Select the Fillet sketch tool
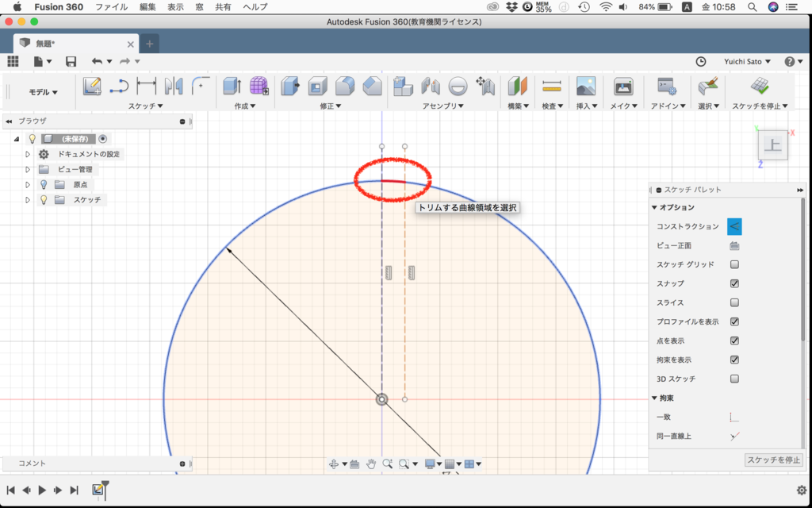The width and height of the screenshot is (812, 508). (201, 86)
